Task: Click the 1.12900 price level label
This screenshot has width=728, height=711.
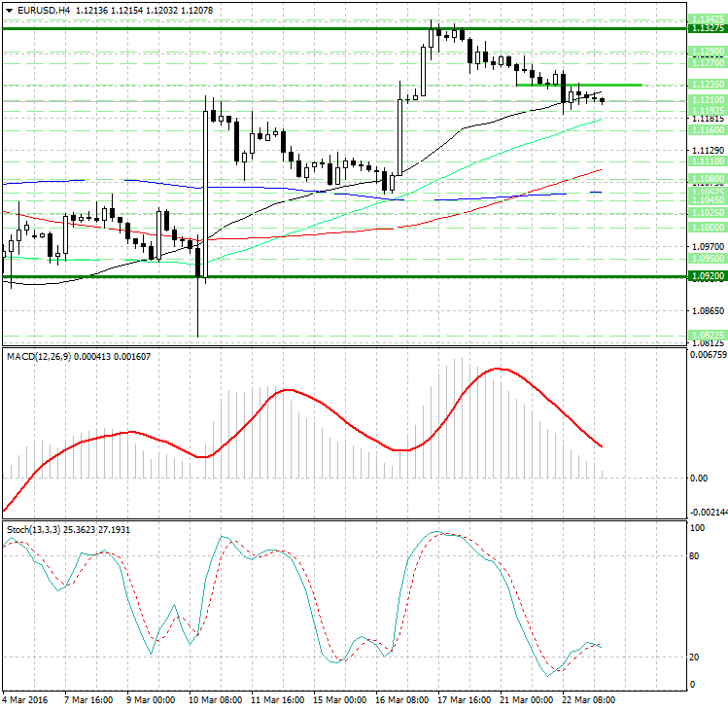Action: click(708, 52)
